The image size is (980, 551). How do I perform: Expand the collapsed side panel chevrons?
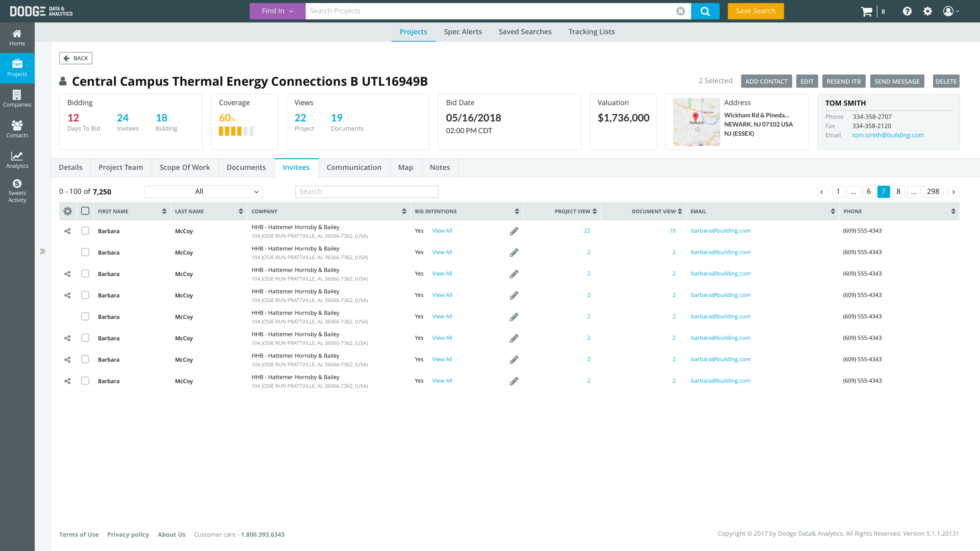pos(43,251)
